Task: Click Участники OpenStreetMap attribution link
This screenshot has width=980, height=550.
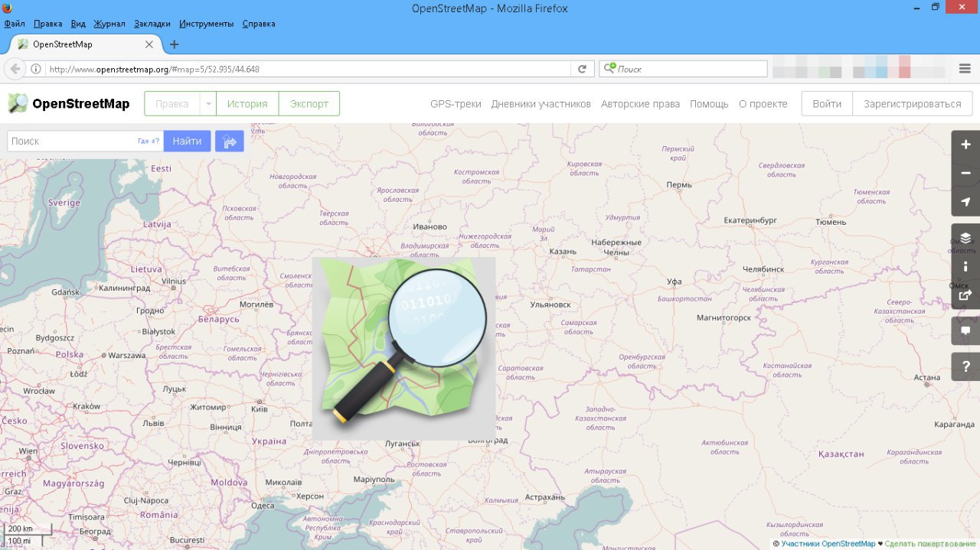Action: coord(828,544)
